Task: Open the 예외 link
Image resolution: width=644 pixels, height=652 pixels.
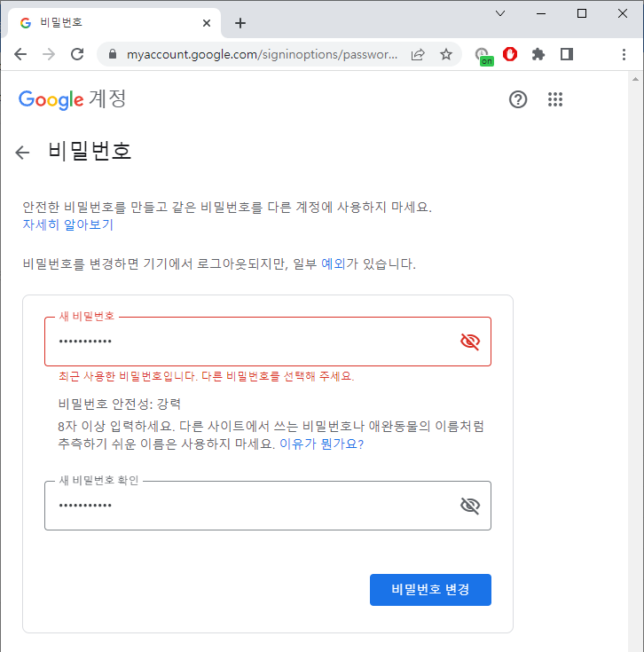Action: pos(334,263)
